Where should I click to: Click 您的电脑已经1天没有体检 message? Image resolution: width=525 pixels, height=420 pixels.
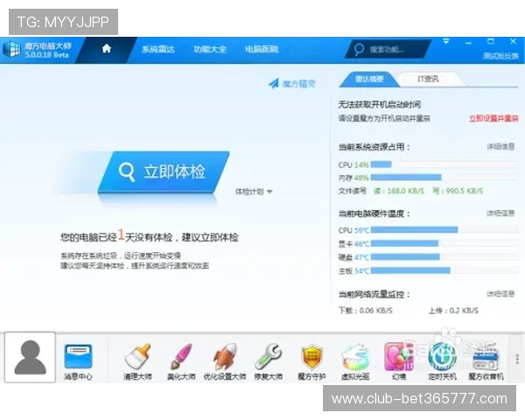click(x=150, y=236)
